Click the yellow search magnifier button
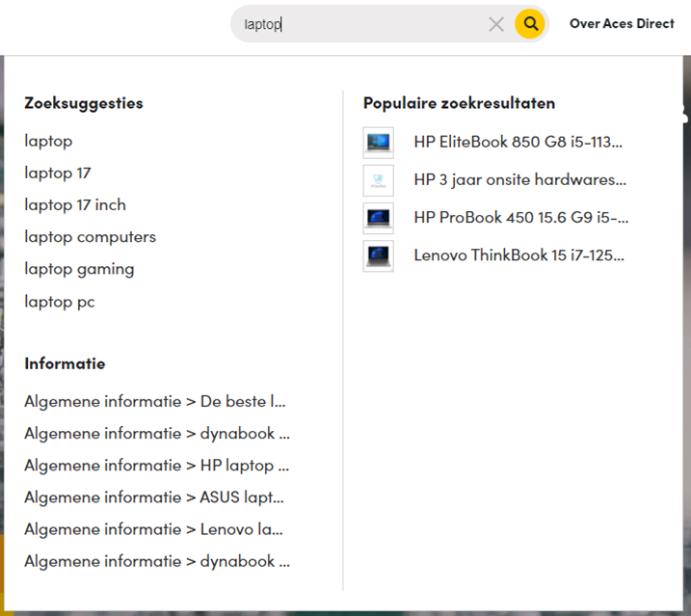This screenshot has height=616, width=691. coord(530,24)
